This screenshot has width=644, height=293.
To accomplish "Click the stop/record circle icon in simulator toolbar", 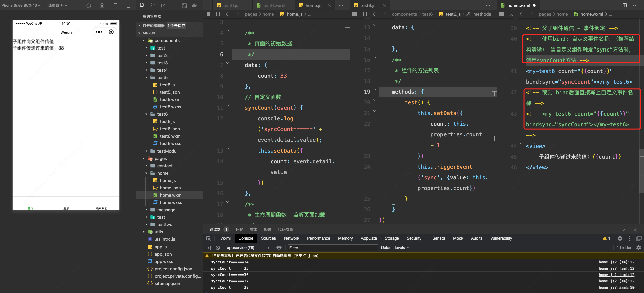I will tap(102, 5).
